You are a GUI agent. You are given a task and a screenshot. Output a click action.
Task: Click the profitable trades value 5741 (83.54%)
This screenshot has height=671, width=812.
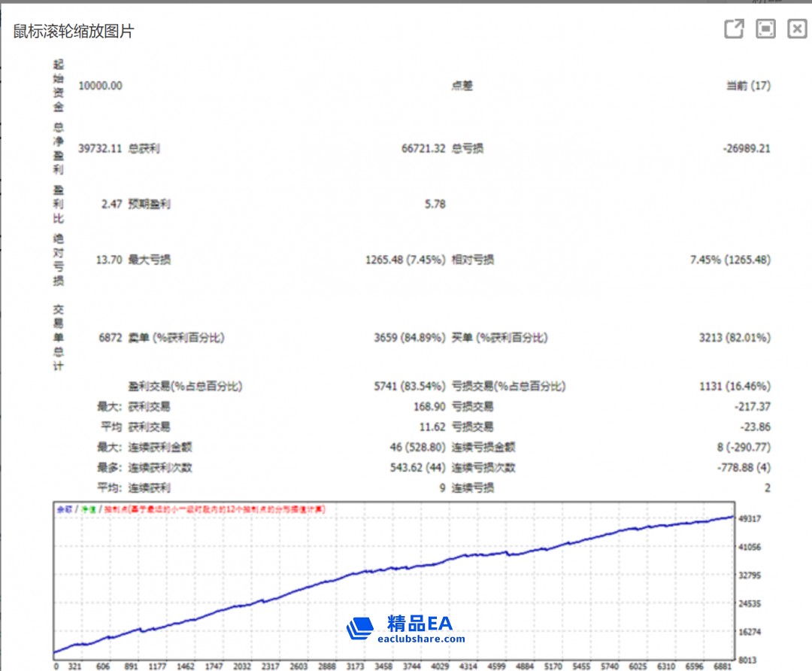click(410, 387)
